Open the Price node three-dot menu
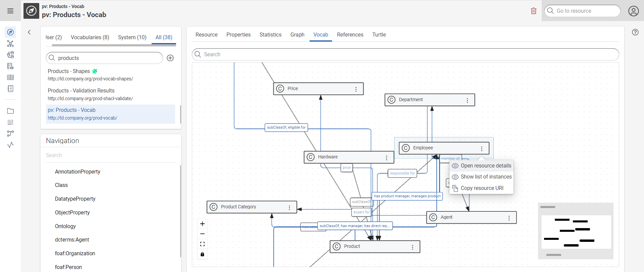 click(x=356, y=89)
